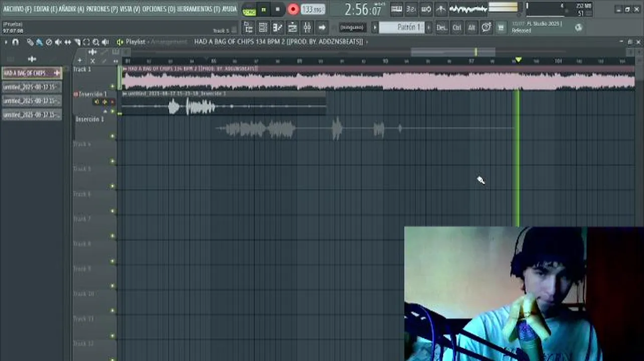
Task: Select the zoom magnifier tool
Action: (96, 42)
